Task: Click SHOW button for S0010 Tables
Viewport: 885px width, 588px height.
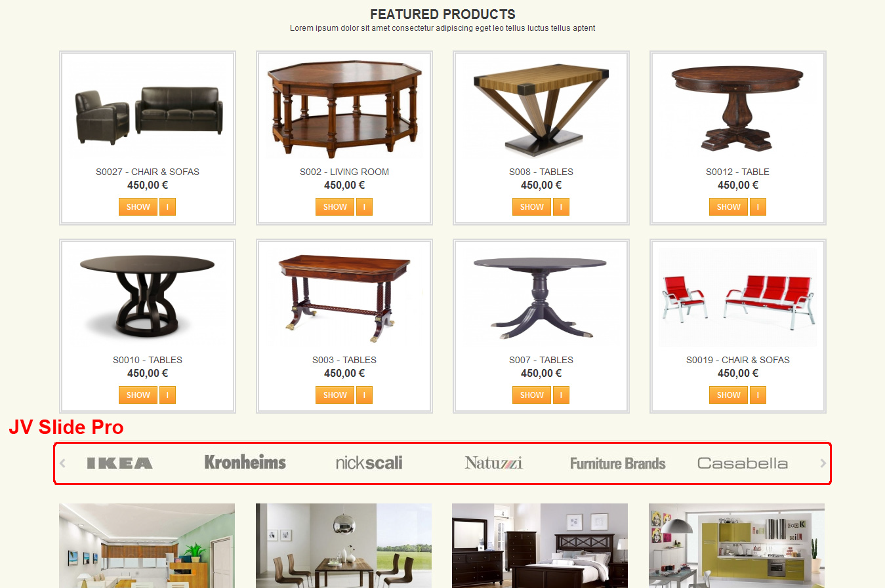Action: tap(138, 395)
